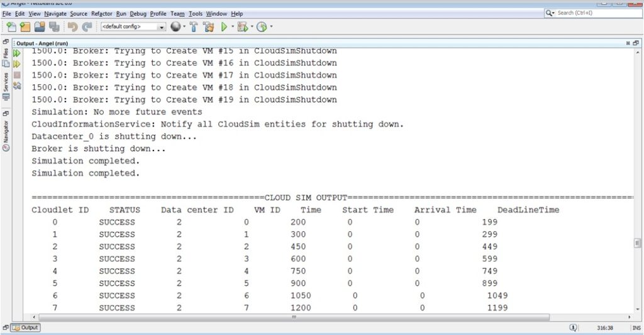This screenshot has height=335, width=644.
Task: Open the Tools menu
Action: click(x=196, y=13)
